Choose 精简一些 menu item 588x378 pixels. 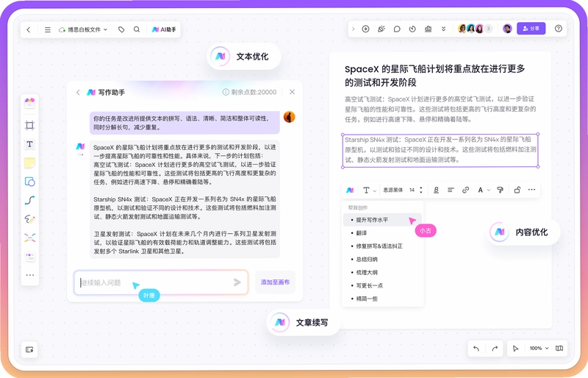click(x=382, y=299)
